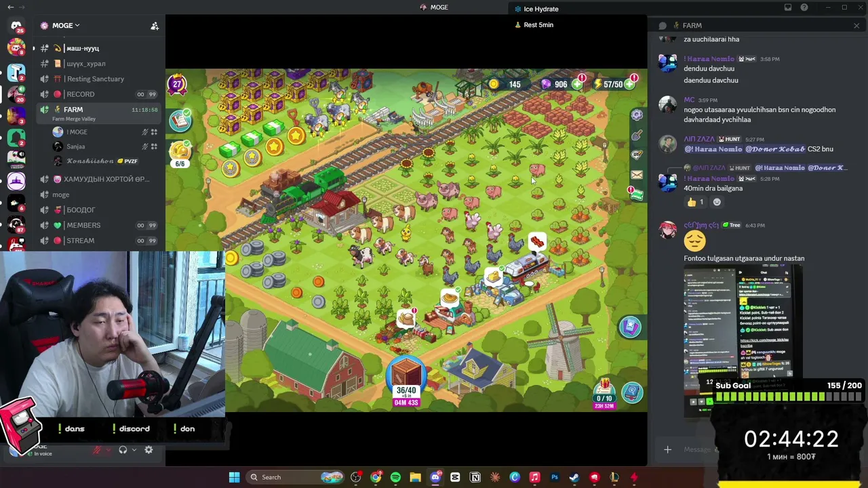
Task: Open Photoshop from the taskbar
Action: pyautogui.click(x=555, y=477)
